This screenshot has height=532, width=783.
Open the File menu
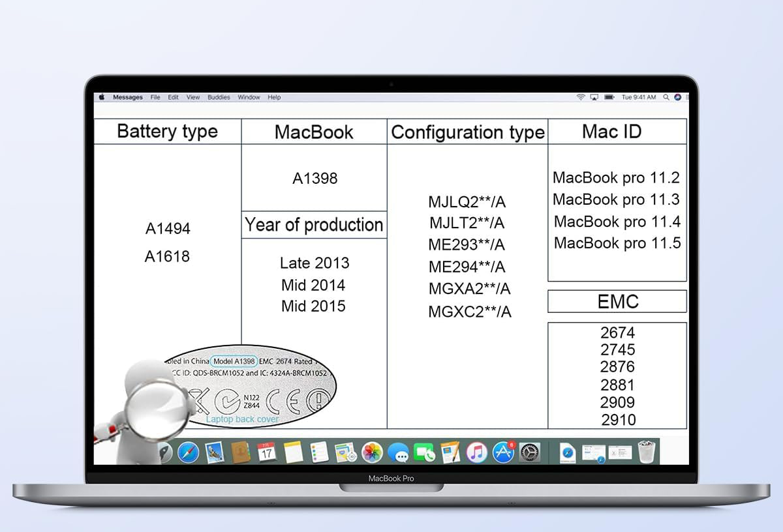tap(155, 97)
